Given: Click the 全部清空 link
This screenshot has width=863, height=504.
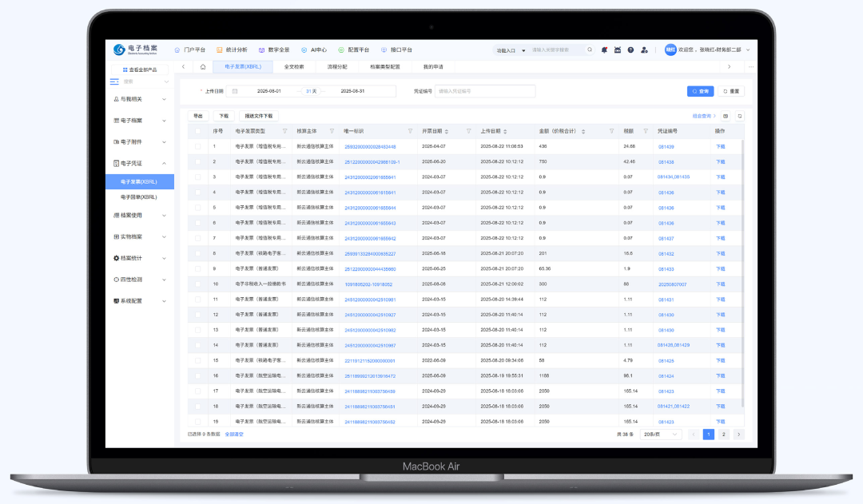Looking at the screenshot, I should tap(234, 435).
